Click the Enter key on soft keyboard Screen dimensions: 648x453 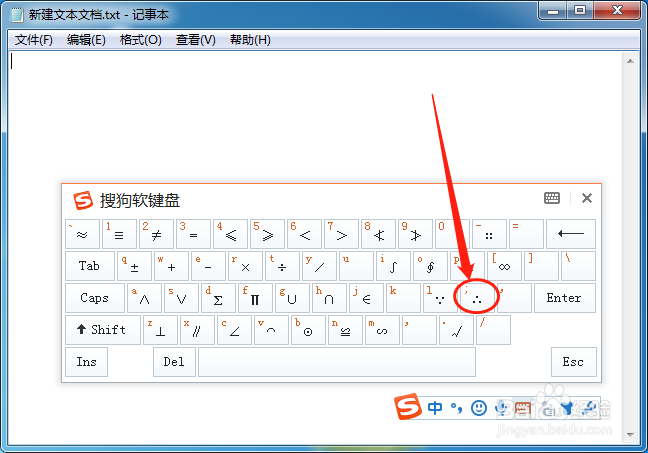[565, 298]
